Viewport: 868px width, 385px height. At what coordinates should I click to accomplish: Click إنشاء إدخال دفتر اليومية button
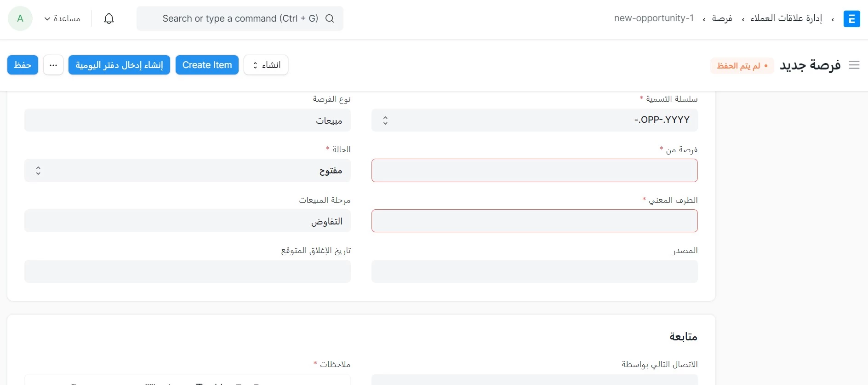119,65
